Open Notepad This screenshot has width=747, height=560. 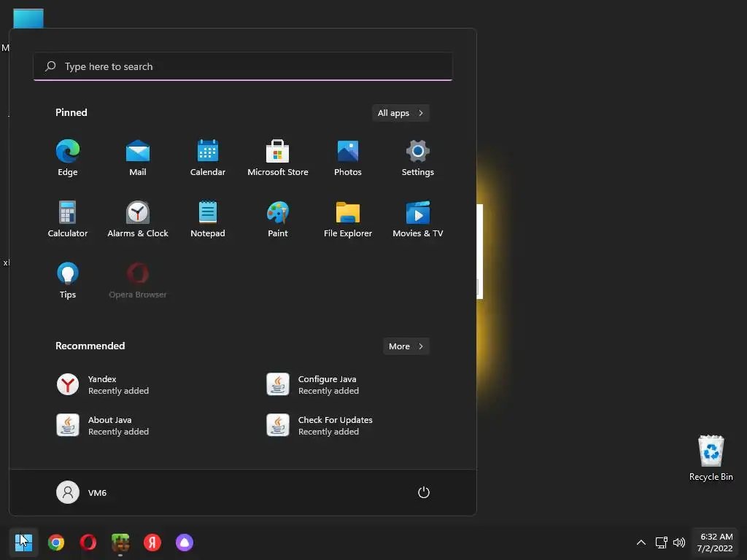(208, 219)
